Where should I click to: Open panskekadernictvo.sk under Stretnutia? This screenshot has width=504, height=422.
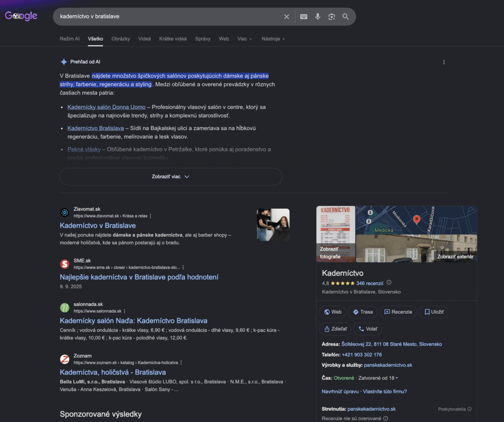coord(372,409)
